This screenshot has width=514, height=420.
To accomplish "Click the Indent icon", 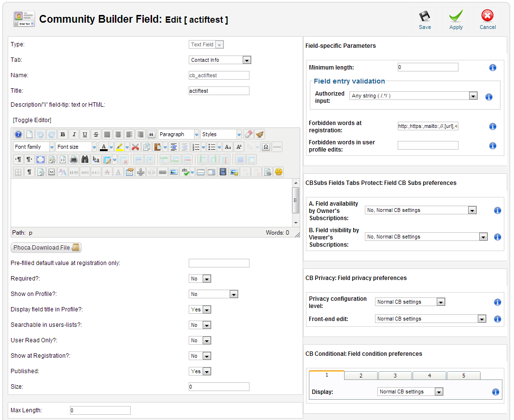I will click(x=174, y=147).
